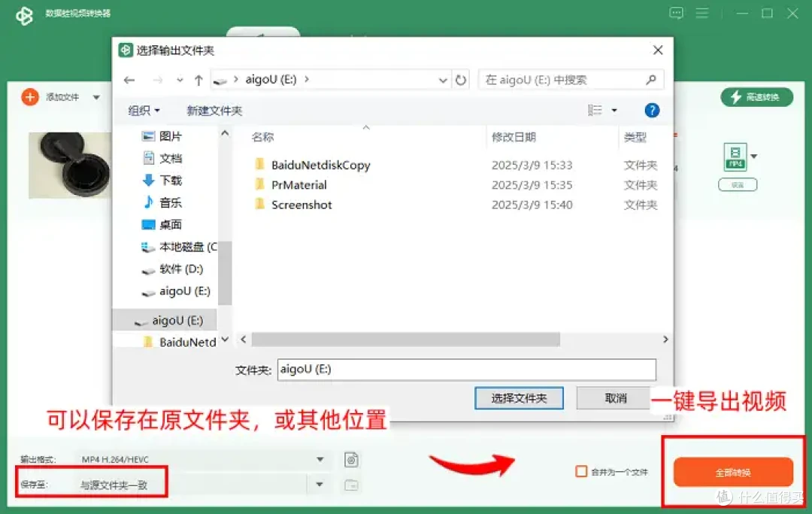Open output folder icon
The height and width of the screenshot is (514, 812).
click(x=351, y=485)
